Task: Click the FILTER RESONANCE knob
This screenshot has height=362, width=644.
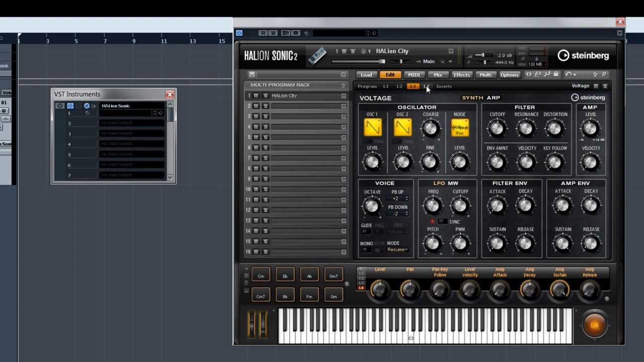Action: [526, 129]
